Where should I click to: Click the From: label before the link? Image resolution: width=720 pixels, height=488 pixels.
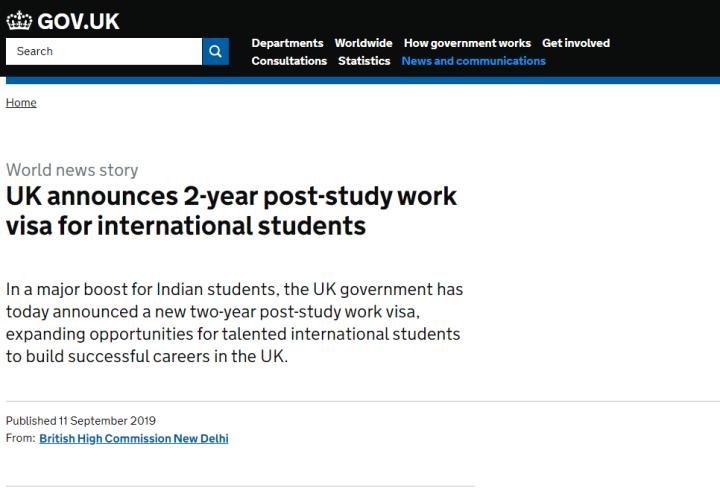click(x=20, y=439)
